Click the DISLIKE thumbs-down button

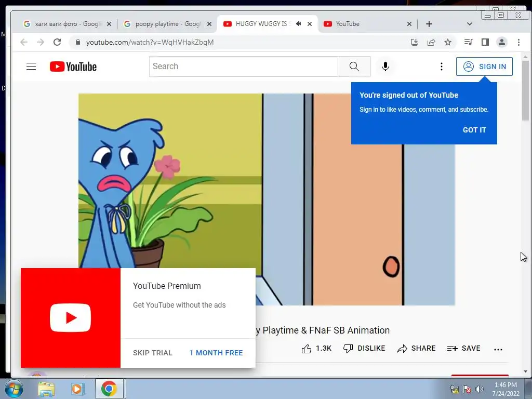(364, 349)
